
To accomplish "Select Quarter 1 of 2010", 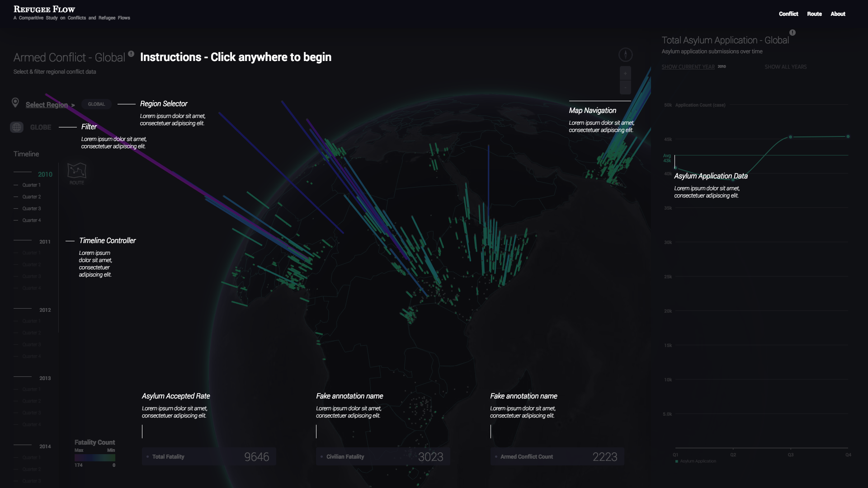I will point(32,185).
